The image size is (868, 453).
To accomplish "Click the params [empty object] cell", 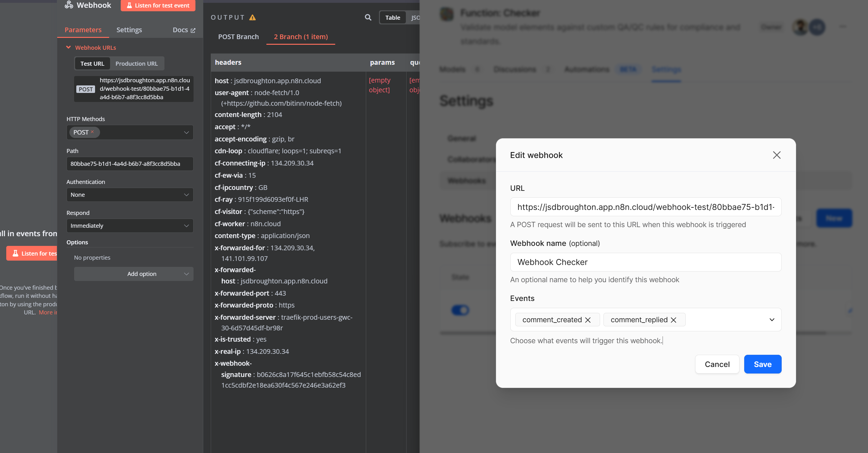I will click(x=379, y=85).
